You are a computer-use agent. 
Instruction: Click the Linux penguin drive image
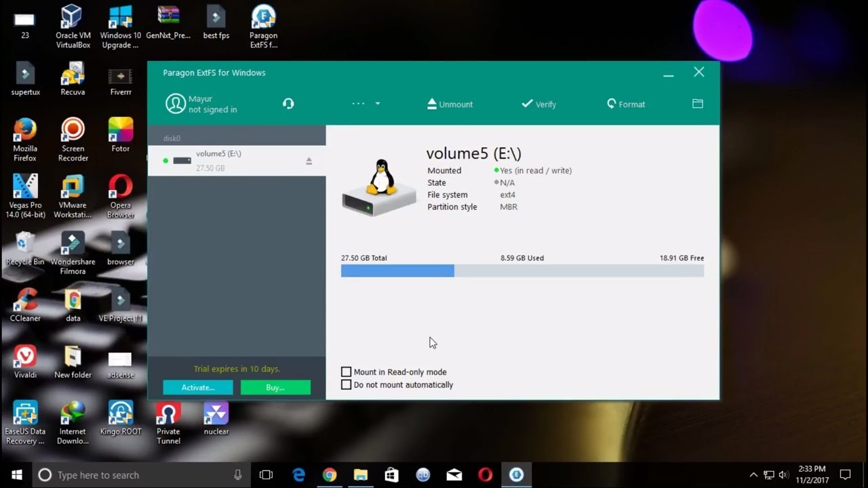pyautogui.click(x=379, y=188)
